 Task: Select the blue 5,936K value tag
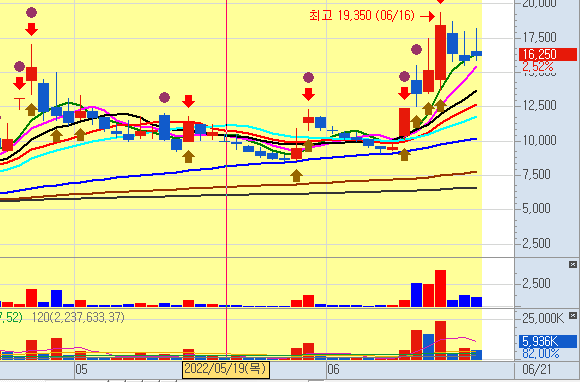click(x=547, y=341)
